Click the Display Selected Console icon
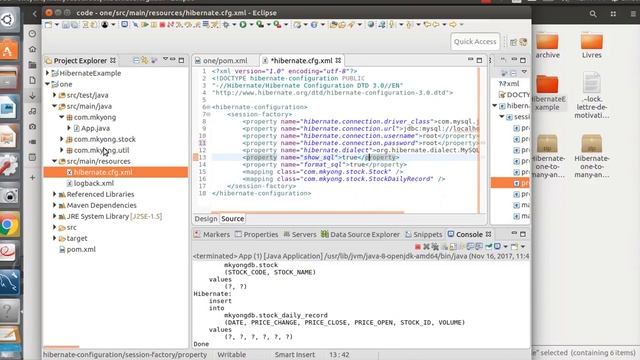 point(497,247)
